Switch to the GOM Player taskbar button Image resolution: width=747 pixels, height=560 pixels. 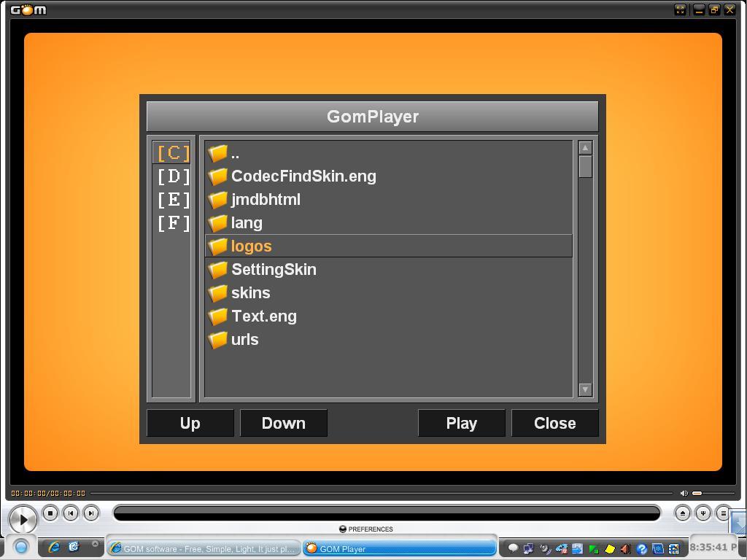[398, 548]
